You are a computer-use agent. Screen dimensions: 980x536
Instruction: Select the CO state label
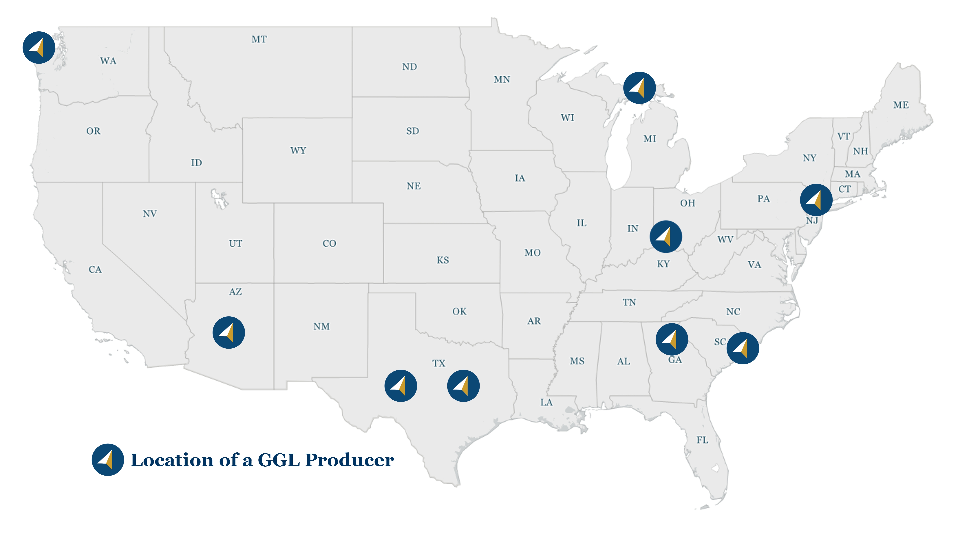click(329, 244)
